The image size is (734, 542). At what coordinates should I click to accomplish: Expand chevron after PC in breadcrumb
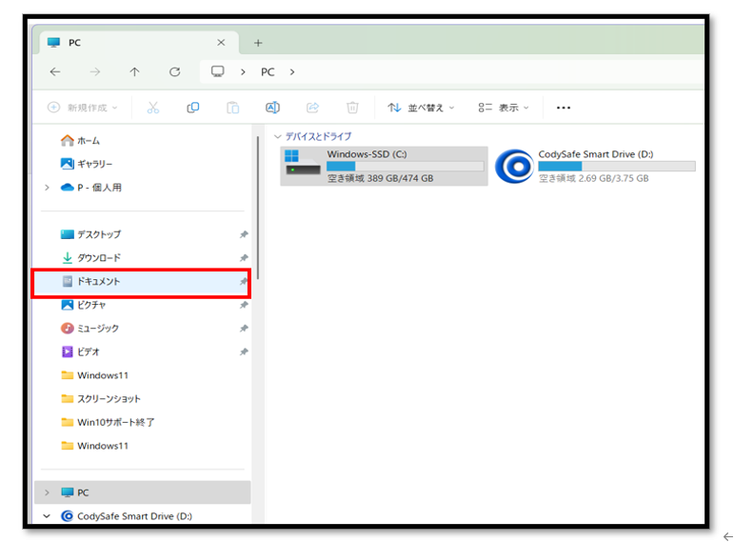(x=292, y=72)
